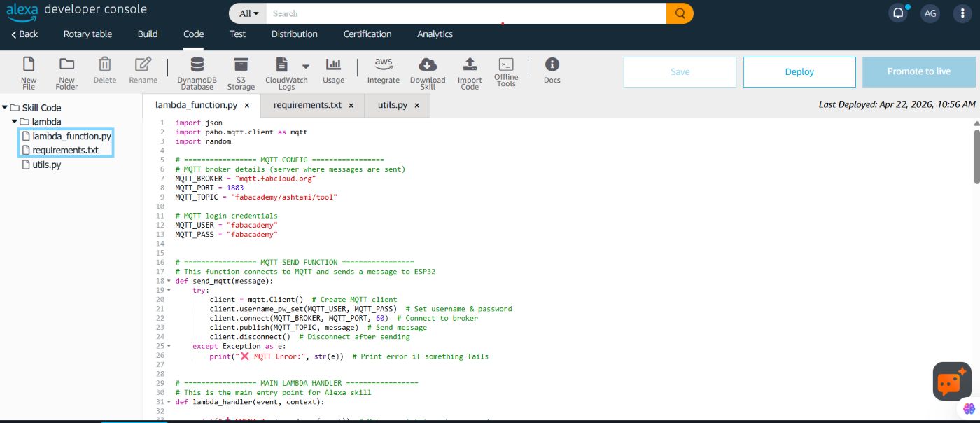Close the requirements.txt editor tab

tap(351, 106)
